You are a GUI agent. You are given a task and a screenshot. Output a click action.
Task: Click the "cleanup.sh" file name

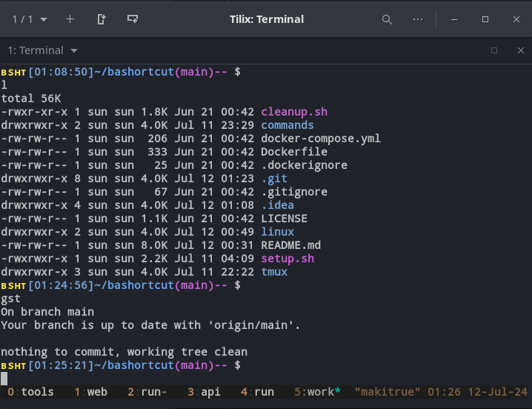pyautogui.click(x=294, y=112)
